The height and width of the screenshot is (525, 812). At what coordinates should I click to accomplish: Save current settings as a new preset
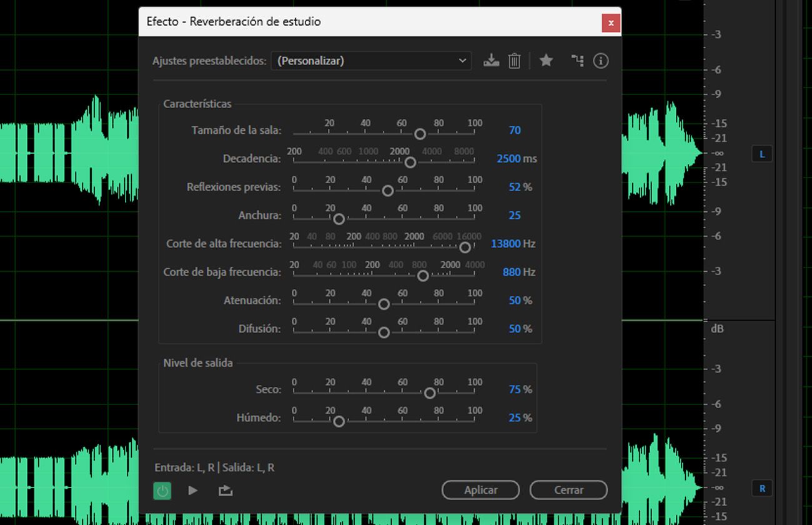coord(492,61)
